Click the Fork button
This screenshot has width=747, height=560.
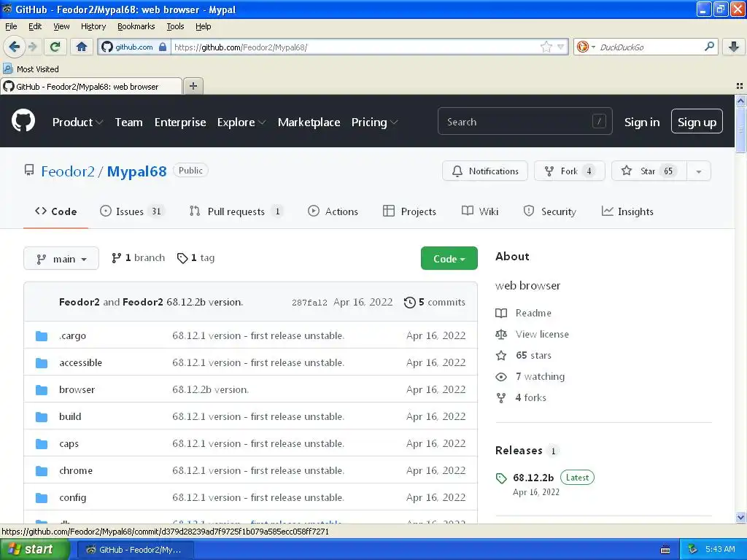click(569, 171)
